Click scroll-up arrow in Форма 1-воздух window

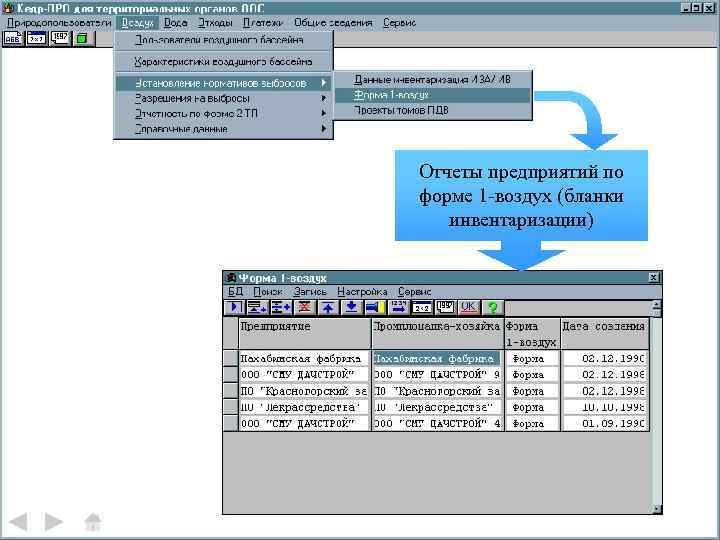pyautogui.click(x=656, y=305)
